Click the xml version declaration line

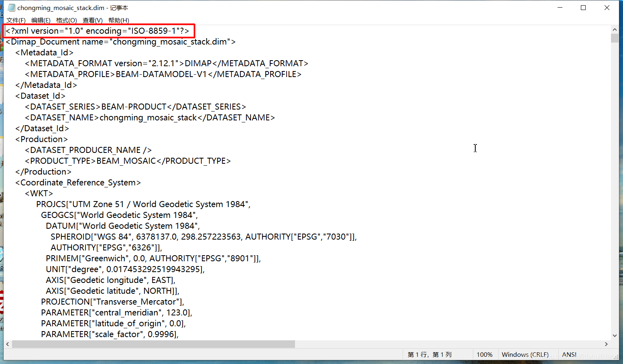[x=98, y=31]
